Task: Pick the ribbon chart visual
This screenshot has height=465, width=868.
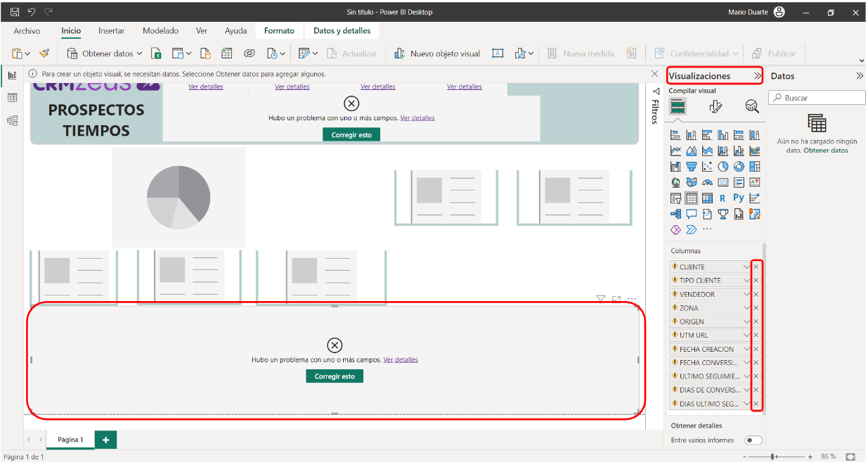Action: [x=755, y=151]
